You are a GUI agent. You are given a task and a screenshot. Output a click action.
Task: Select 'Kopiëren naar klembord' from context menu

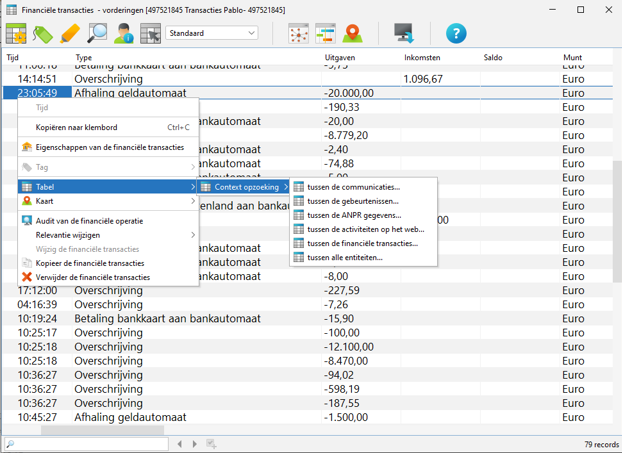(77, 127)
